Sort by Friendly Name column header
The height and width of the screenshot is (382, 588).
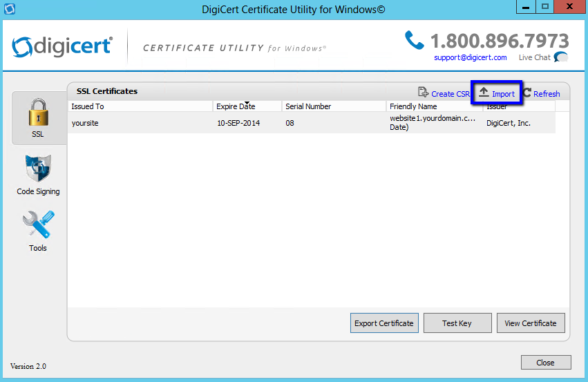tap(434, 106)
